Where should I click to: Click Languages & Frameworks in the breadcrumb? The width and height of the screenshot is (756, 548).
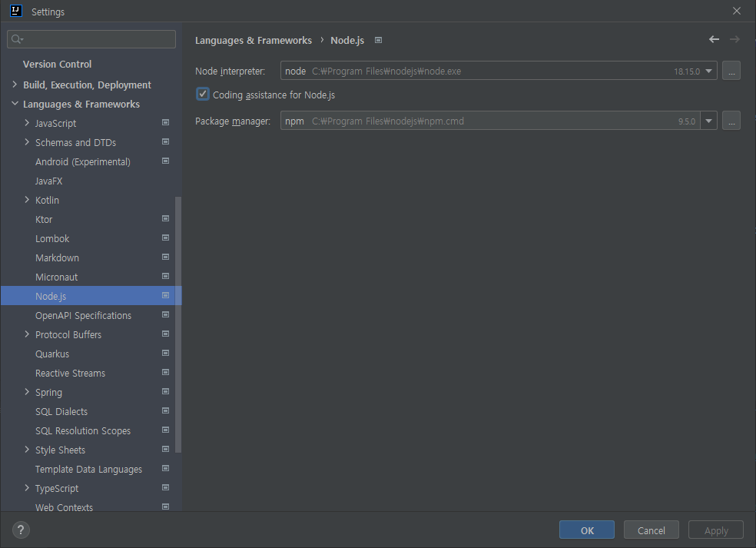[x=253, y=41]
